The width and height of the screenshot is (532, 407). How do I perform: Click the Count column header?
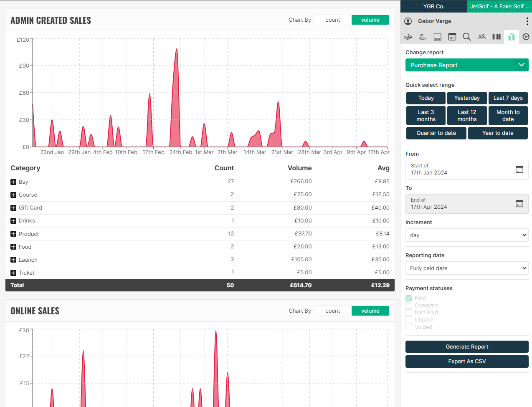pos(224,168)
